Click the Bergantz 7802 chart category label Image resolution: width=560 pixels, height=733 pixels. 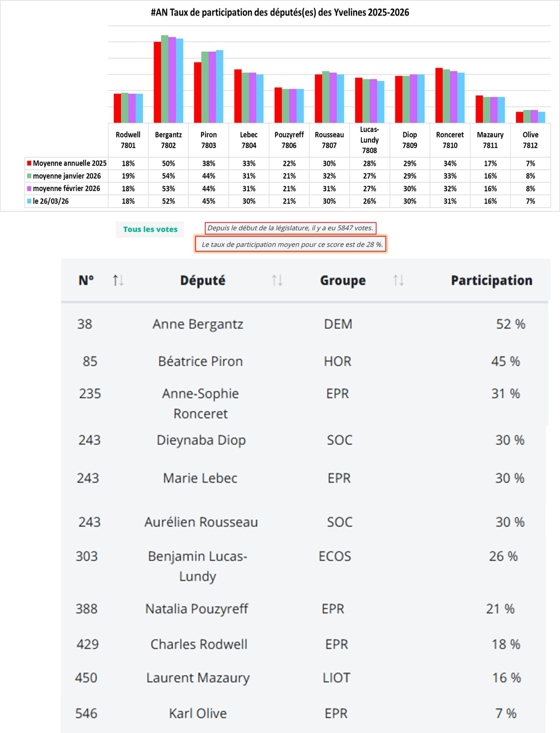click(x=168, y=140)
